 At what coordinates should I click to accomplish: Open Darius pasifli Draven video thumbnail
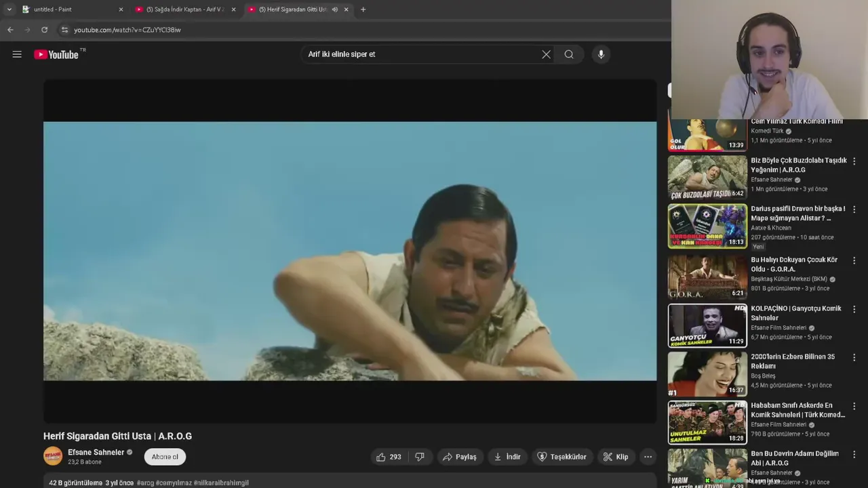point(707,226)
